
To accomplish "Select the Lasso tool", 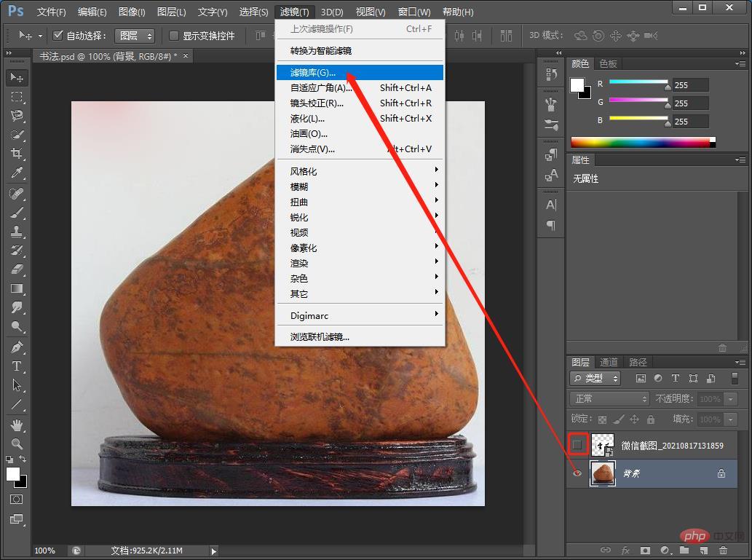I will pos(17,116).
